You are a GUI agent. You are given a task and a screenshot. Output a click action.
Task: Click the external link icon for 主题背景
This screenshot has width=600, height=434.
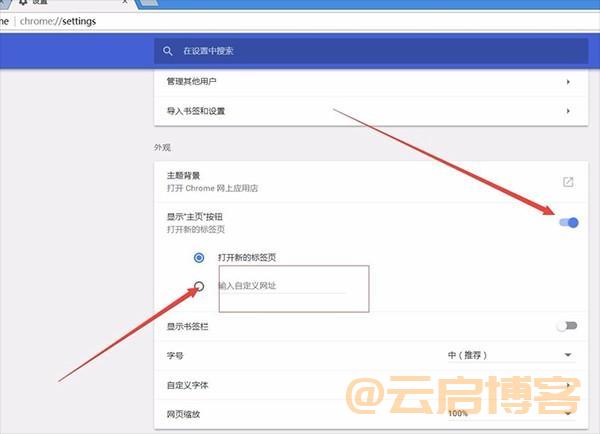click(x=568, y=182)
